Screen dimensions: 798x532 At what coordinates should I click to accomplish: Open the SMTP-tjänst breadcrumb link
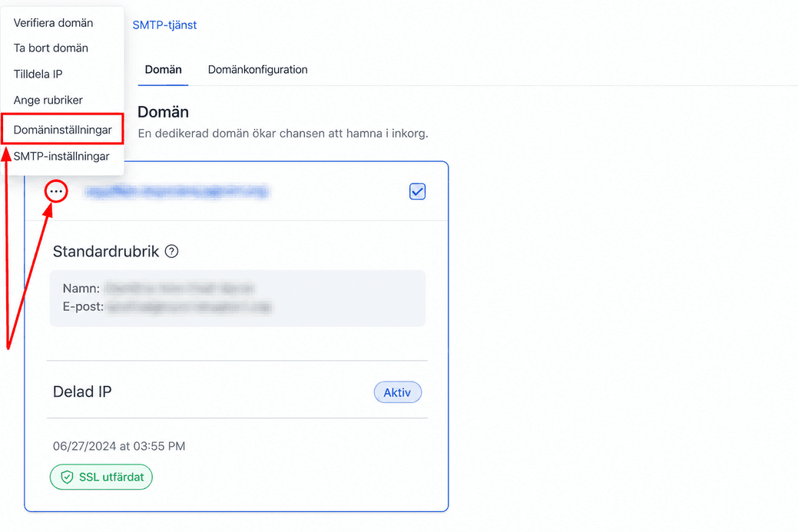point(164,25)
